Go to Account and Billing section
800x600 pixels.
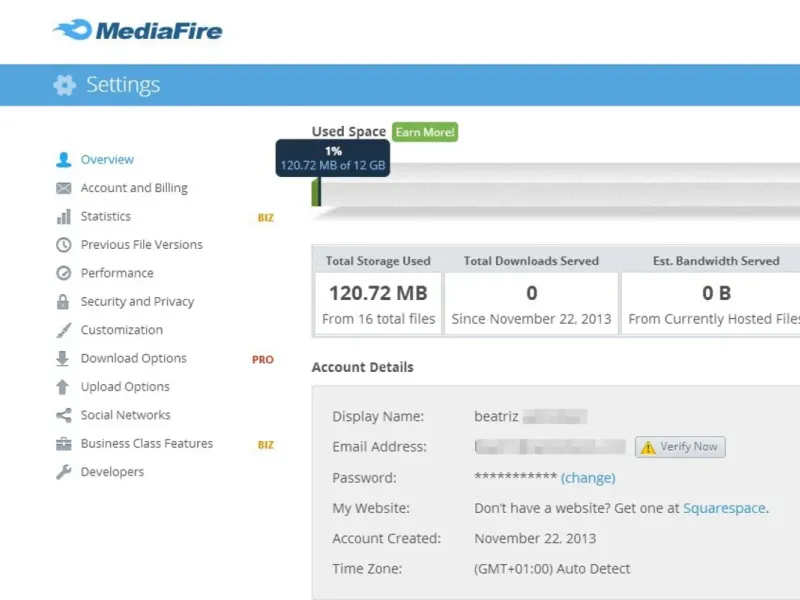[134, 188]
